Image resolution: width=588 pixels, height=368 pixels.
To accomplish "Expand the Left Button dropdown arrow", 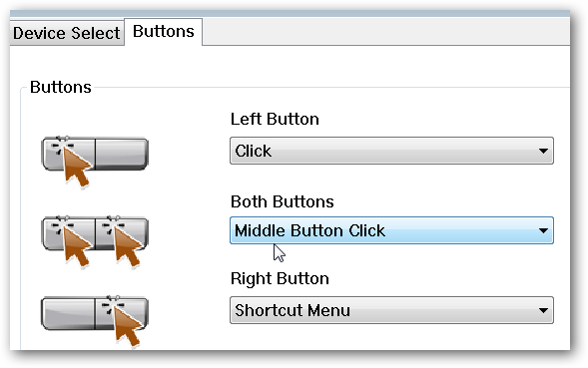I will 543,151.
